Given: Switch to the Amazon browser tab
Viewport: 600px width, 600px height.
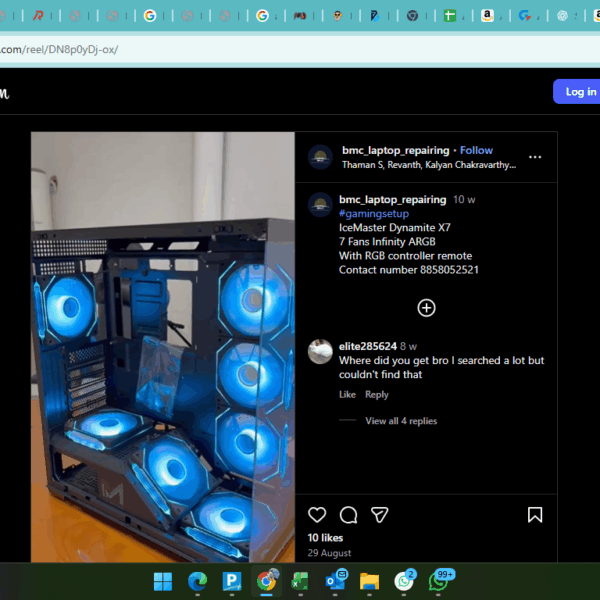Looking at the screenshot, I should [x=487, y=16].
